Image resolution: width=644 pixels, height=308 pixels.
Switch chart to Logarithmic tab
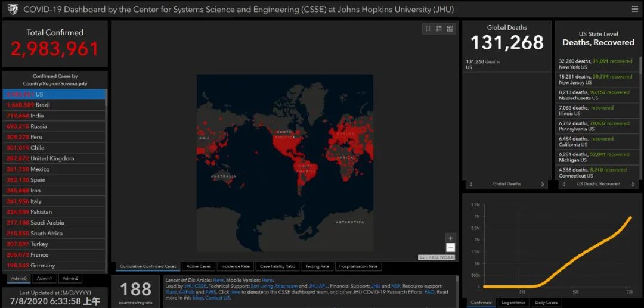[513, 303]
